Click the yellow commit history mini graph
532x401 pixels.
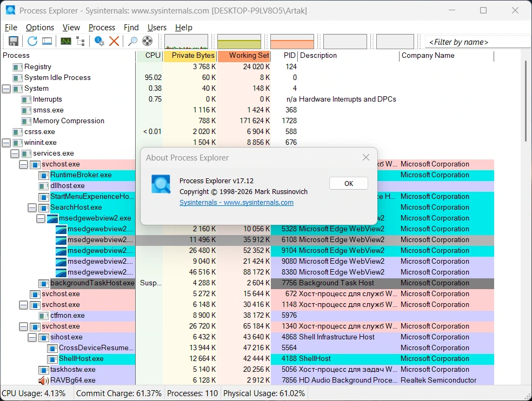pos(239,42)
